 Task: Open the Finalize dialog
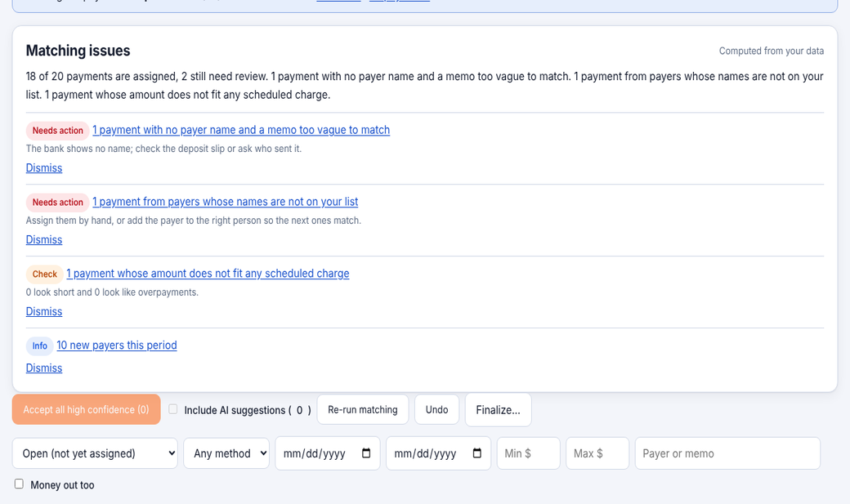point(499,410)
